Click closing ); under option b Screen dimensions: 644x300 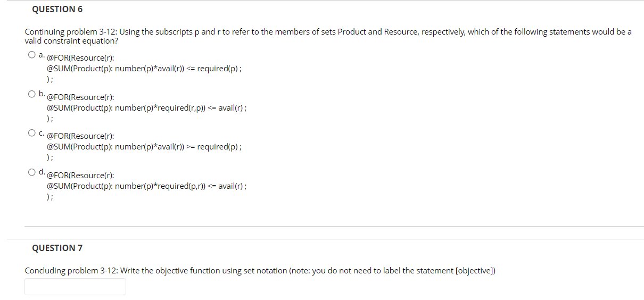49,119
